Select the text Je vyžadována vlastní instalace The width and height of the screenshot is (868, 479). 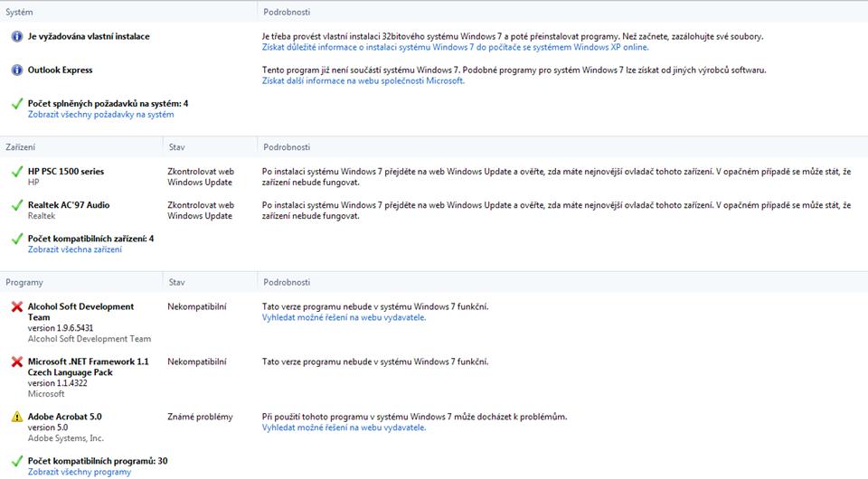[89, 36]
